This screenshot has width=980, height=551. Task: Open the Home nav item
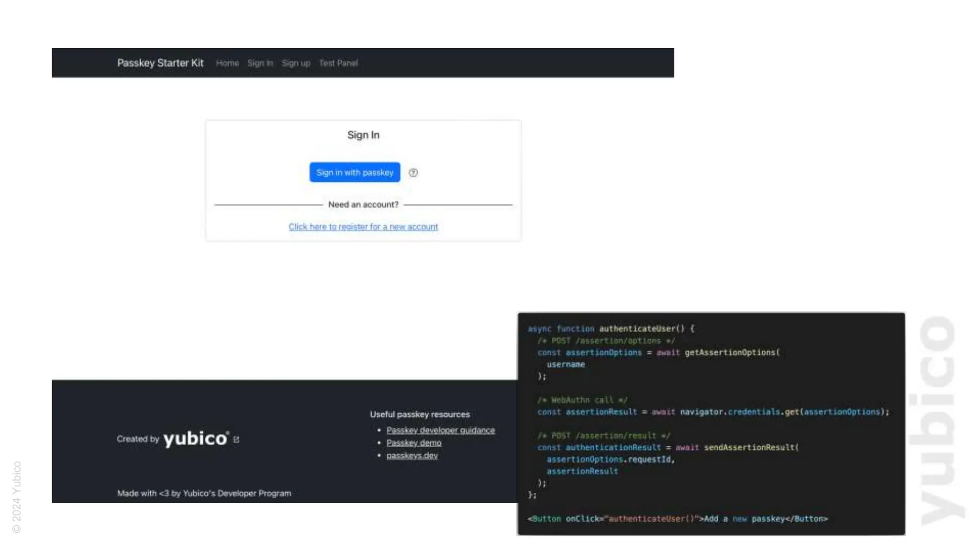click(227, 63)
